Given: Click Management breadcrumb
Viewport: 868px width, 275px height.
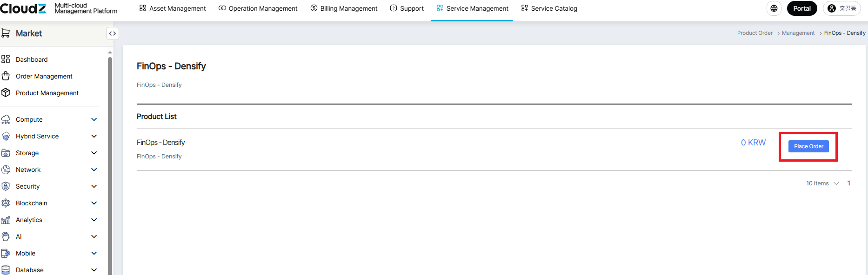Looking at the screenshot, I should tap(798, 33).
